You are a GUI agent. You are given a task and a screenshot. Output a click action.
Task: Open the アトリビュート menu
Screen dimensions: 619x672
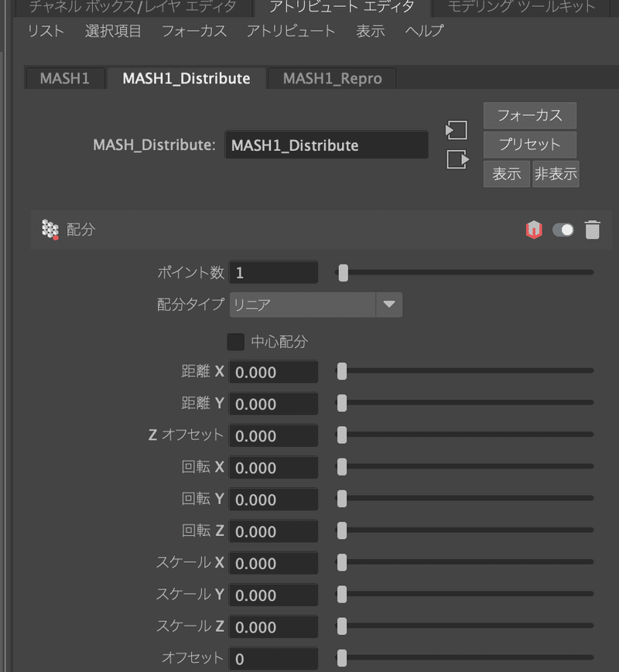tap(291, 31)
